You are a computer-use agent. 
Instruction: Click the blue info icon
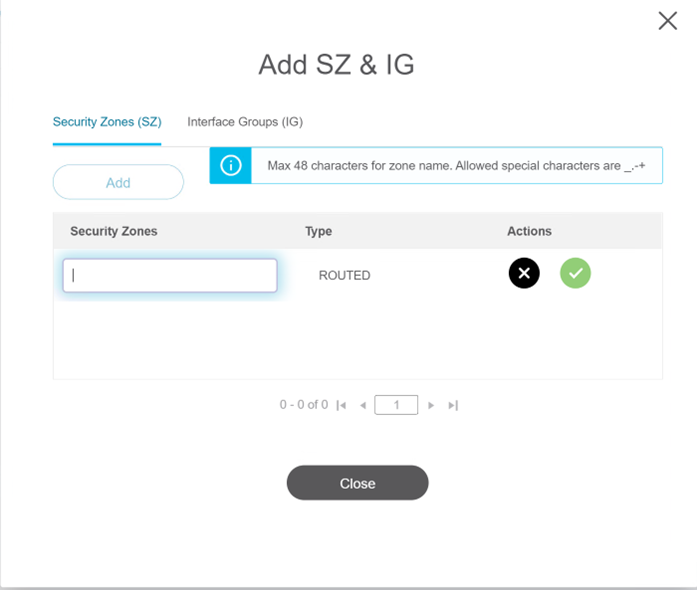(231, 166)
